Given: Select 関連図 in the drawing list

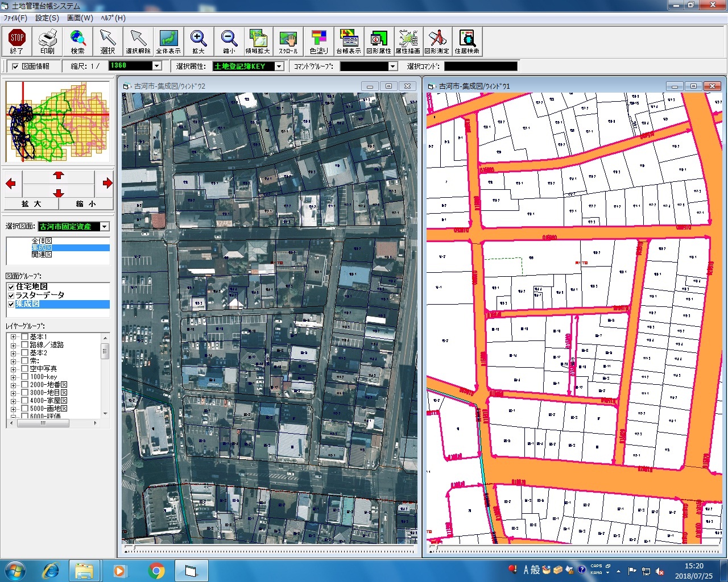Looking at the screenshot, I should click(42, 255).
